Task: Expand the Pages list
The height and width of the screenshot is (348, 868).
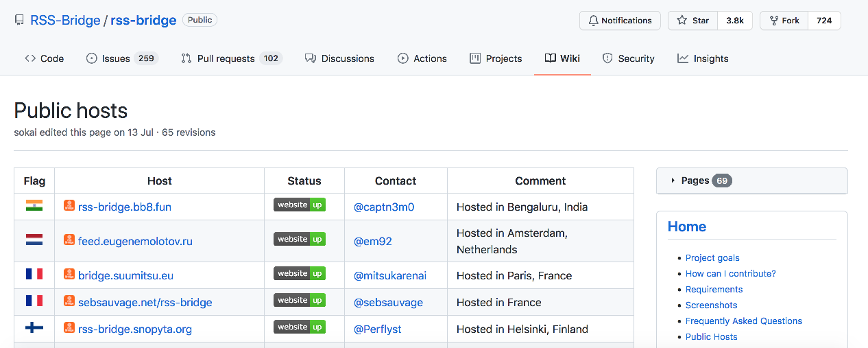Action: pos(695,181)
